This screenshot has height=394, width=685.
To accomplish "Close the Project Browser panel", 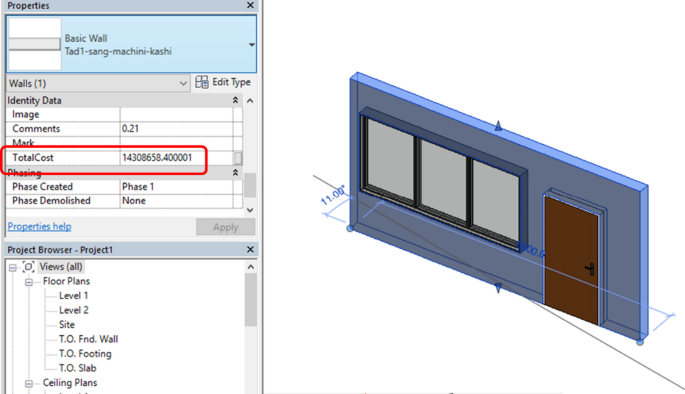I will (x=250, y=249).
